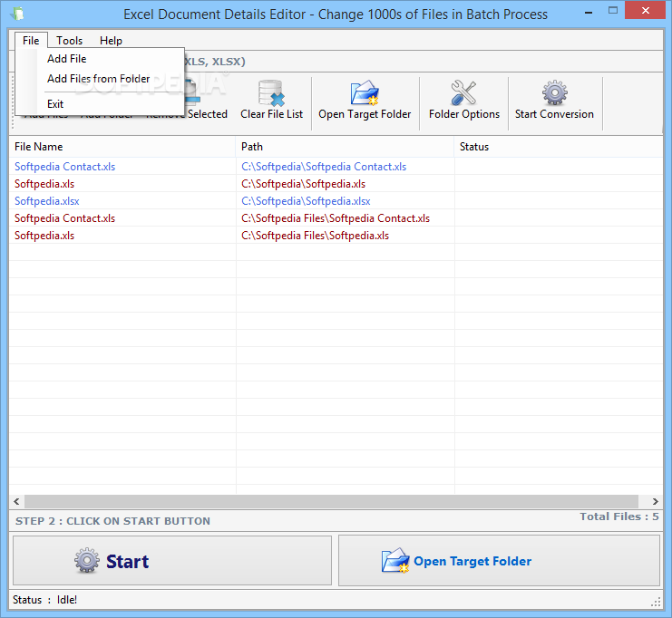Click the Start Conversion label

click(x=554, y=114)
